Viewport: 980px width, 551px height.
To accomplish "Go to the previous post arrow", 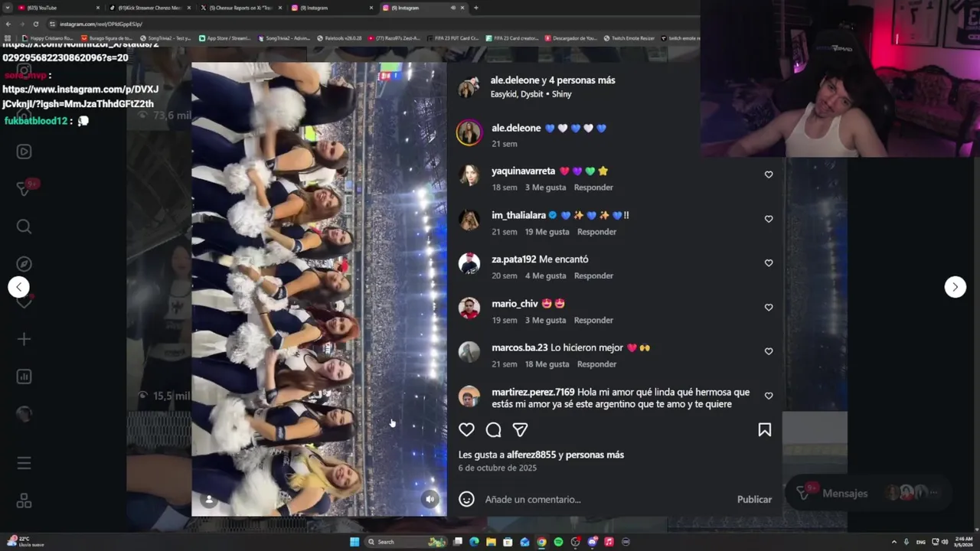I will tap(19, 287).
